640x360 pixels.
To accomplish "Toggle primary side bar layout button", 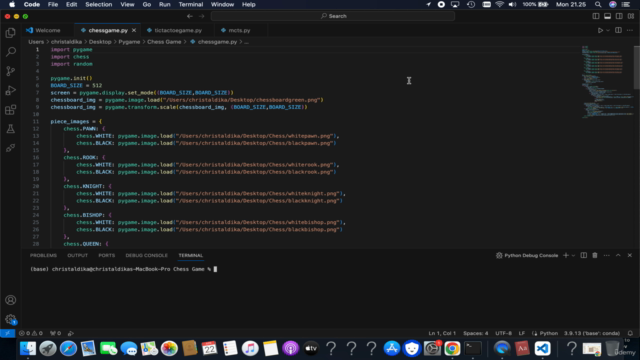I will click(x=596, y=16).
